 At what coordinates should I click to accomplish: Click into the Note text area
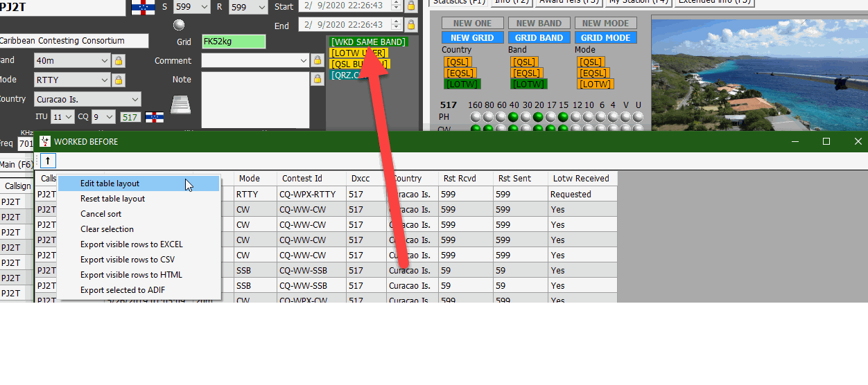click(255, 100)
